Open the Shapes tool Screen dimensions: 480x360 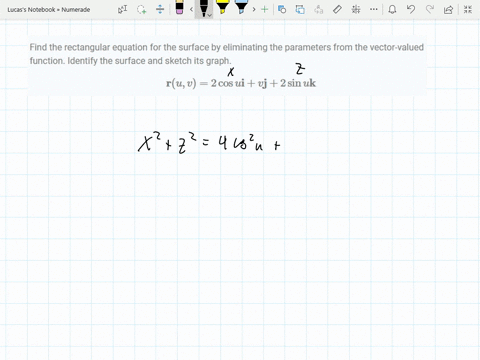pyautogui.click(x=282, y=9)
